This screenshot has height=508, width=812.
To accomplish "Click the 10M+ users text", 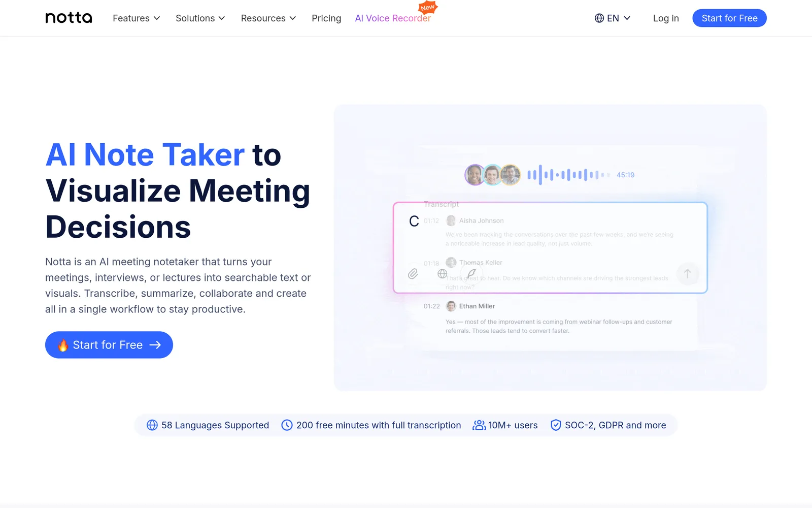I will coord(513,425).
